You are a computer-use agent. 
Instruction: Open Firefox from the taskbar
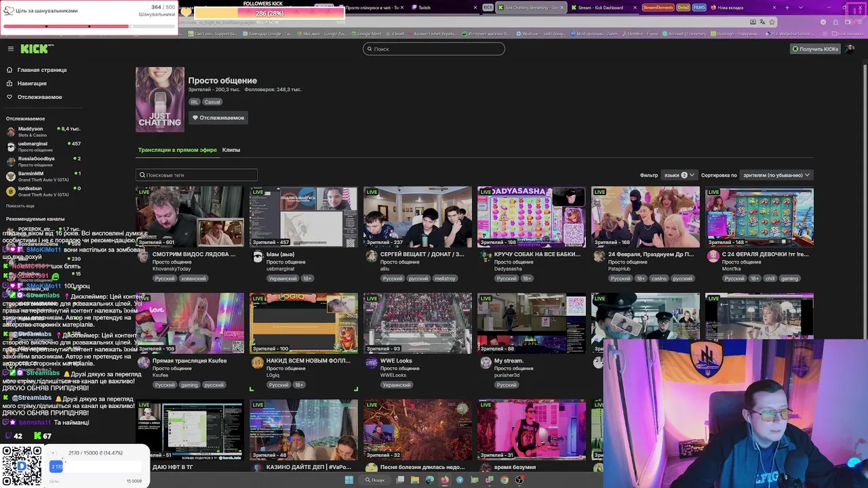tap(445, 480)
